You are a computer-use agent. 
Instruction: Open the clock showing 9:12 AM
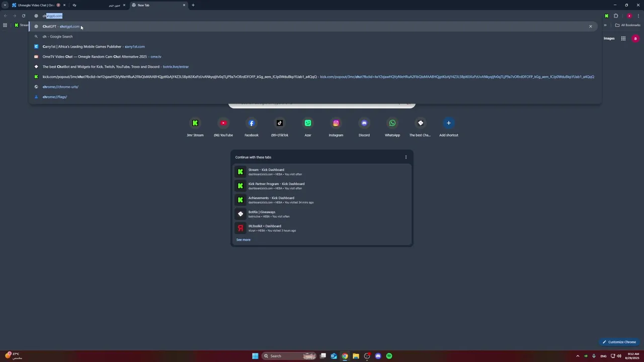click(x=632, y=356)
